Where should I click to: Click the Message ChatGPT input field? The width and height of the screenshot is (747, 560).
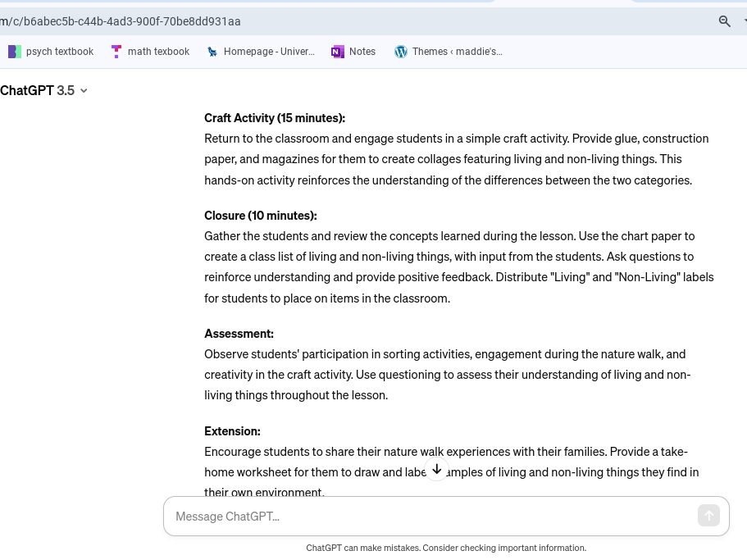coord(446,517)
